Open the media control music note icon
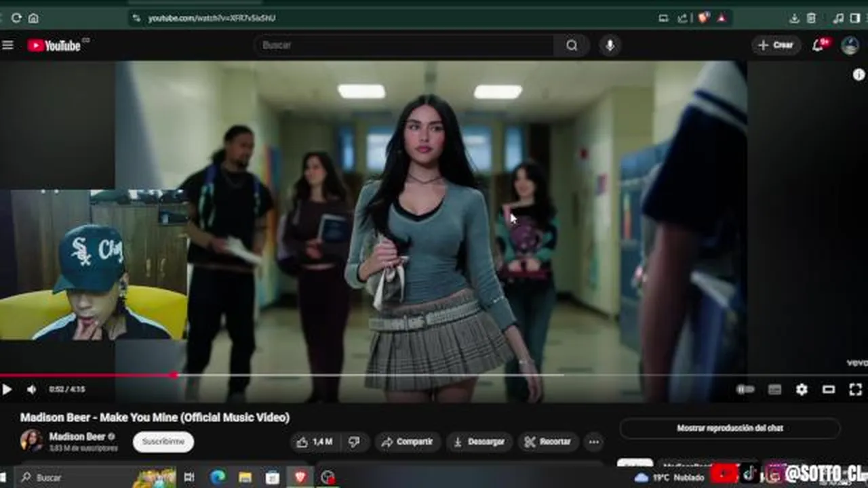The width and height of the screenshot is (868, 488). tap(839, 18)
